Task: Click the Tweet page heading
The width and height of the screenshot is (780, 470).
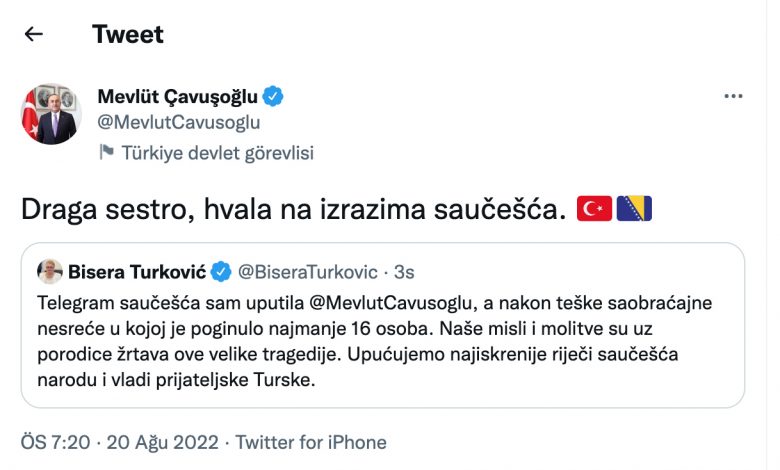Action: pos(128,34)
